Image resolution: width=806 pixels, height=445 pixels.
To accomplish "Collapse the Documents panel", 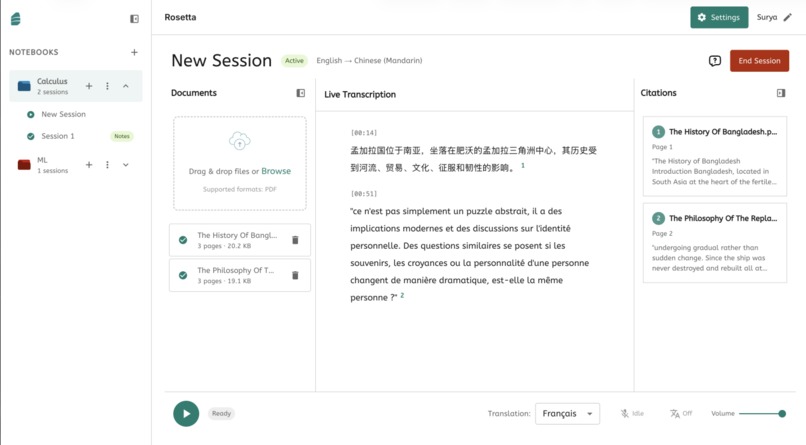I will [301, 93].
